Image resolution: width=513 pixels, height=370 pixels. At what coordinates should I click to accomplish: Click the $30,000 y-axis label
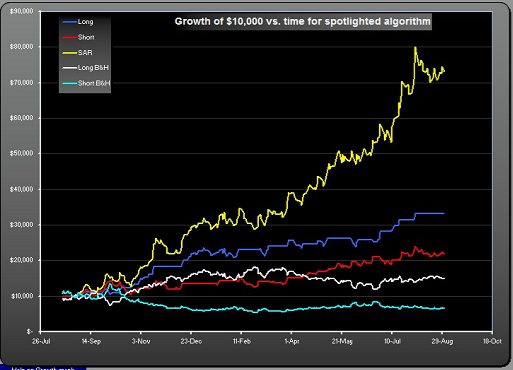[22, 225]
